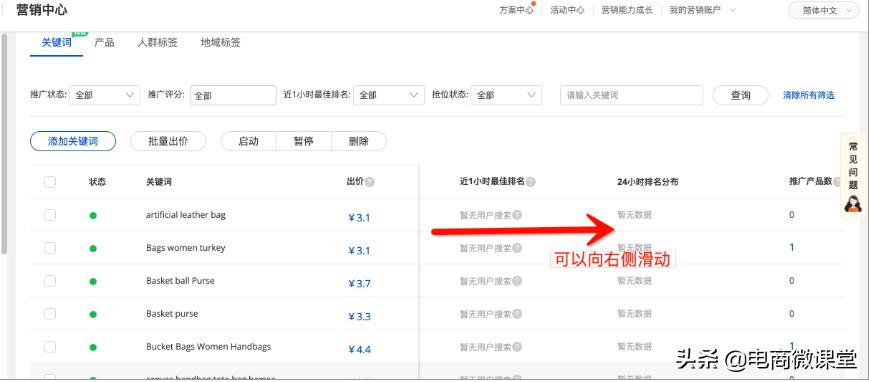Open the 推广状态 dropdown
Viewport: 869px width, 382px height.
tap(105, 95)
